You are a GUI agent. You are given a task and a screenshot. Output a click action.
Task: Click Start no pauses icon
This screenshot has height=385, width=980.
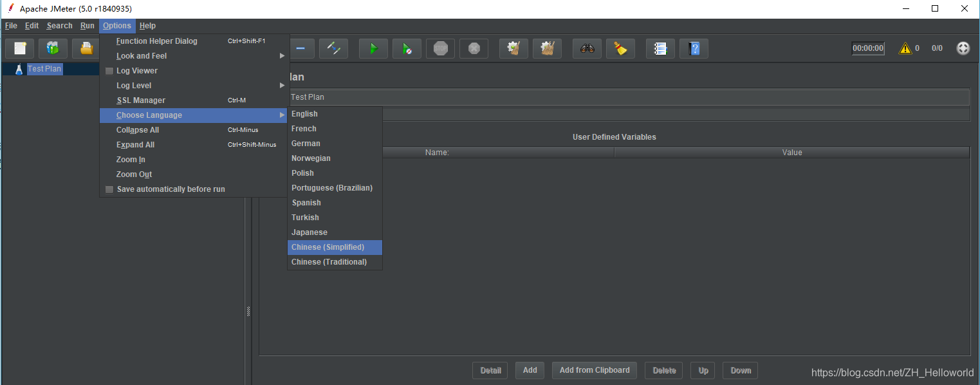(407, 48)
